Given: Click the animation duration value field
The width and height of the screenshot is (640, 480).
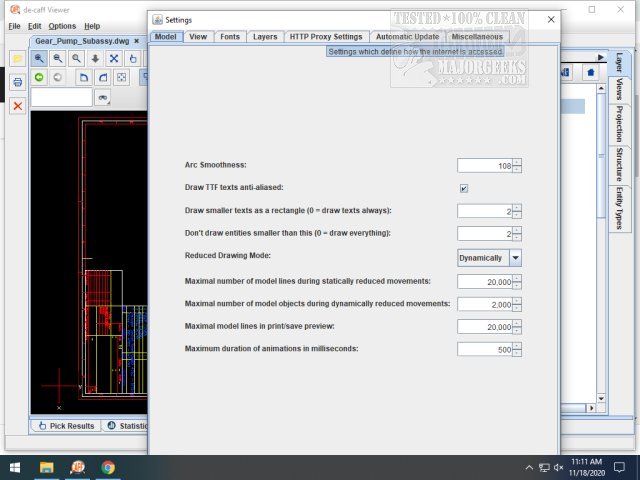Looking at the screenshot, I should click(x=485, y=349).
